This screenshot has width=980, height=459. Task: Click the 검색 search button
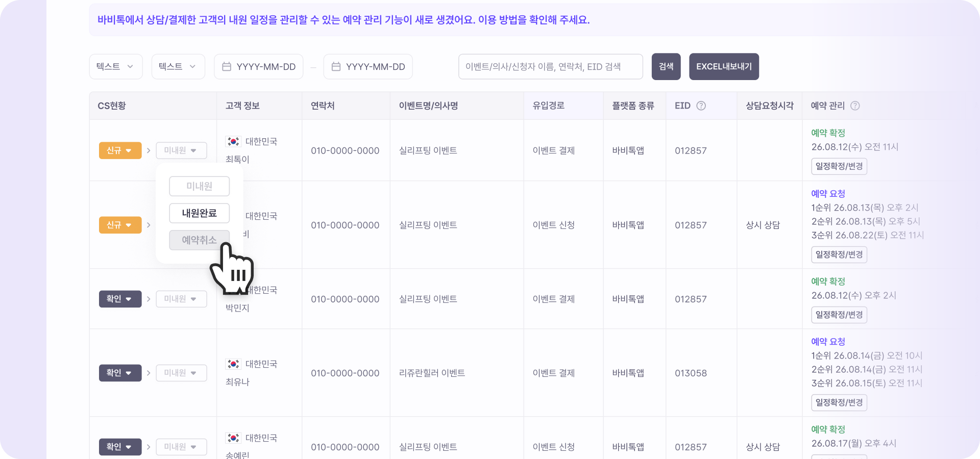tap(666, 67)
